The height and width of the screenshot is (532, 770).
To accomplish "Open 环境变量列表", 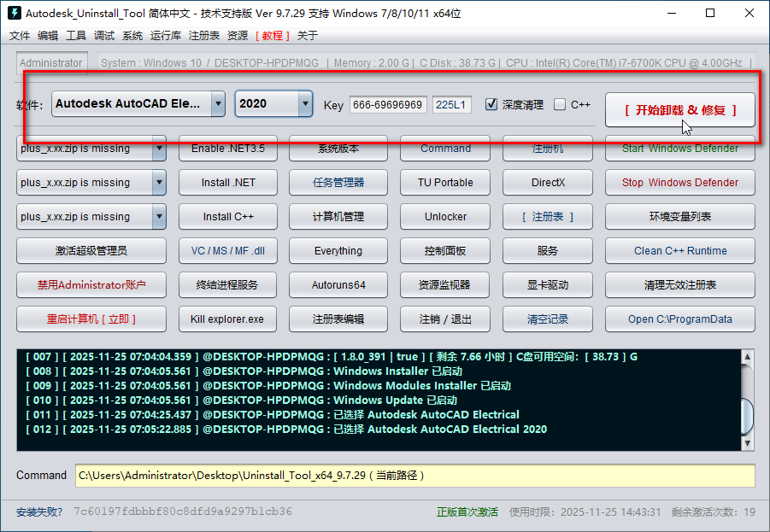I will click(680, 216).
